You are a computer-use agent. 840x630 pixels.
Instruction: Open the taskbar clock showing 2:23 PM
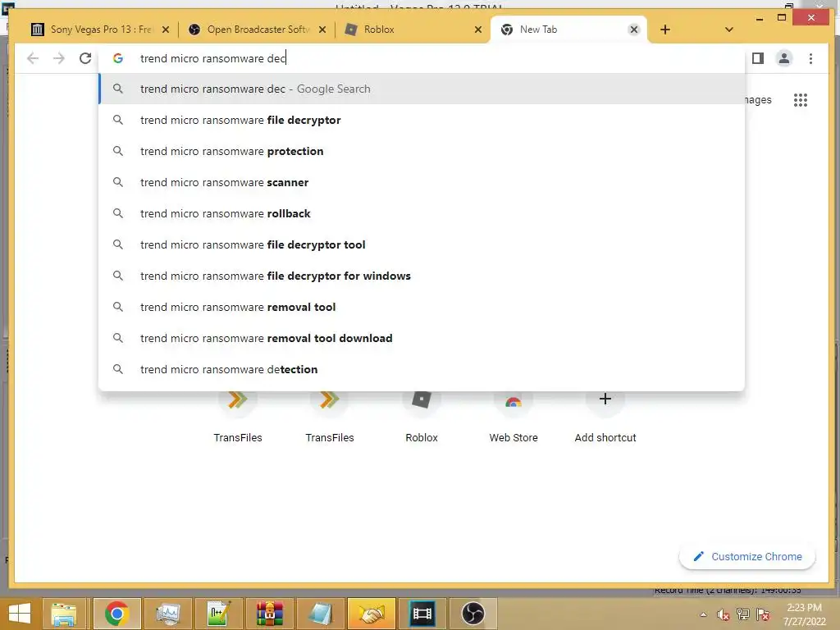(804, 614)
